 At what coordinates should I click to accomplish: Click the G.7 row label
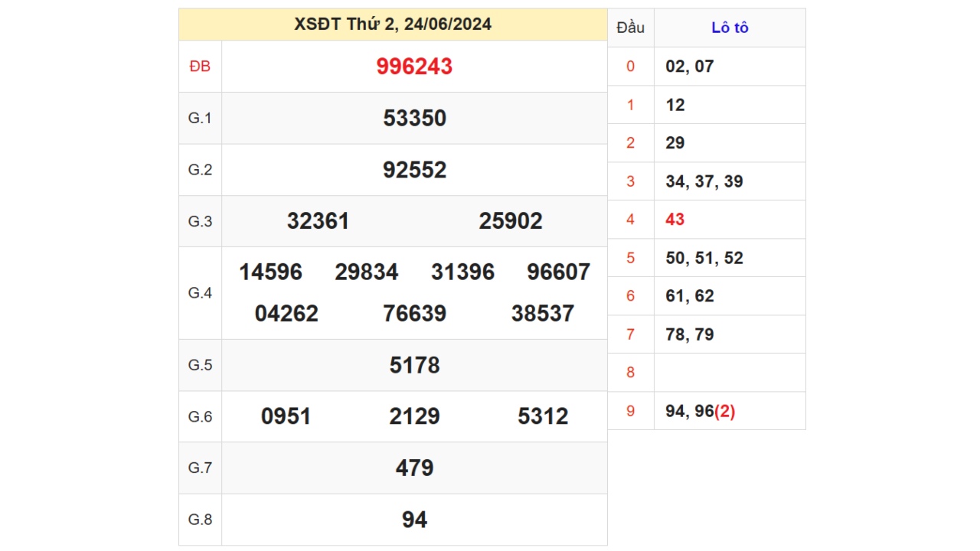pyautogui.click(x=200, y=468)
